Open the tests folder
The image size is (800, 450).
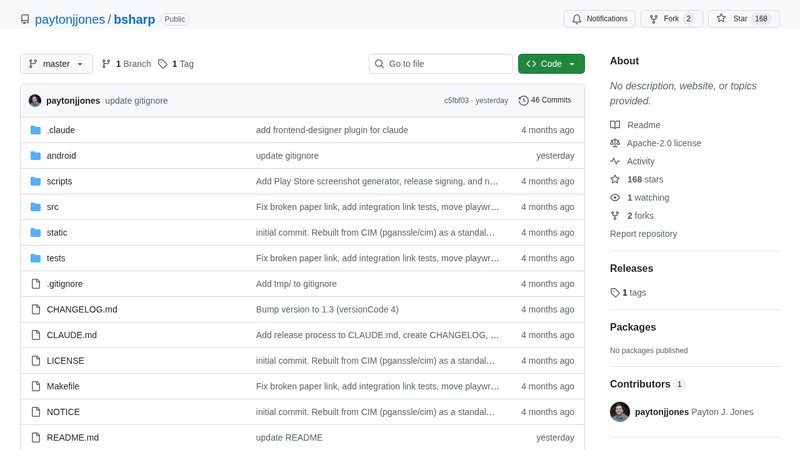point(56,258)
